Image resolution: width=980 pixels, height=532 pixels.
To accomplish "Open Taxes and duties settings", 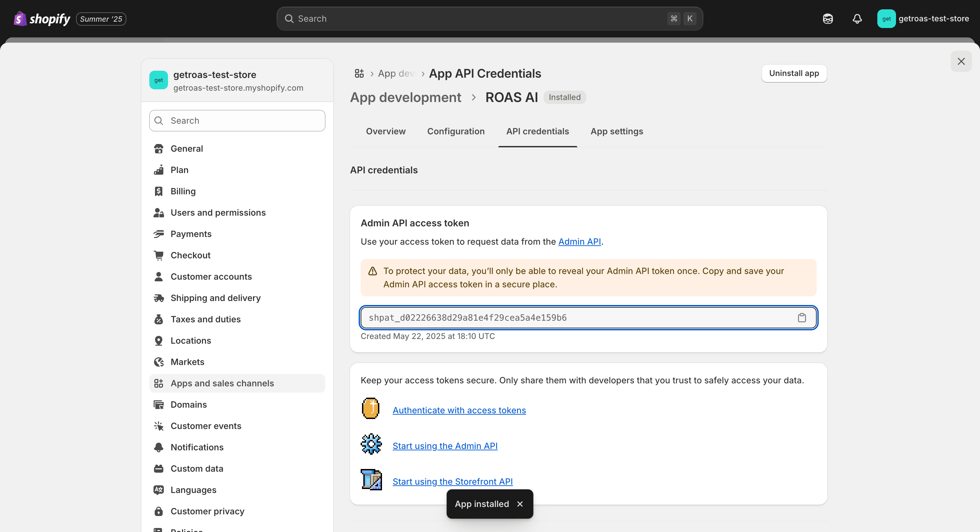I will pyautogui.click(x=237, y=319).
